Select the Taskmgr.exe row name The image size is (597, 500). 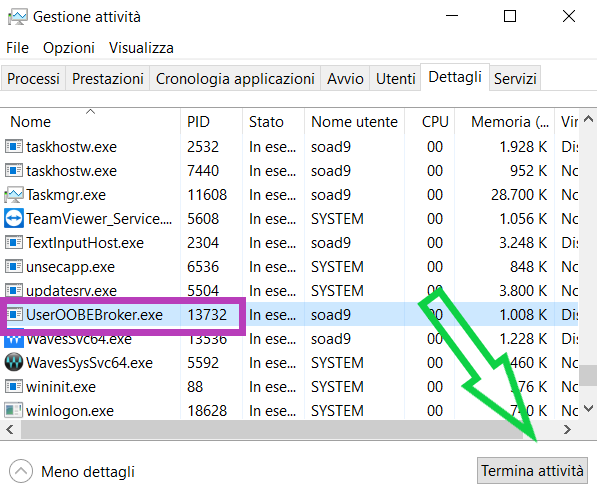tap(66, 195)
